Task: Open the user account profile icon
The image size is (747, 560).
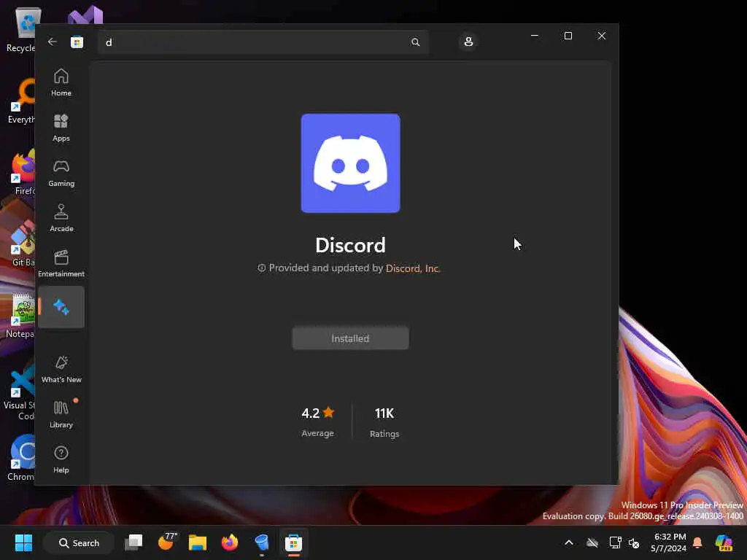Action: [468, 42]
